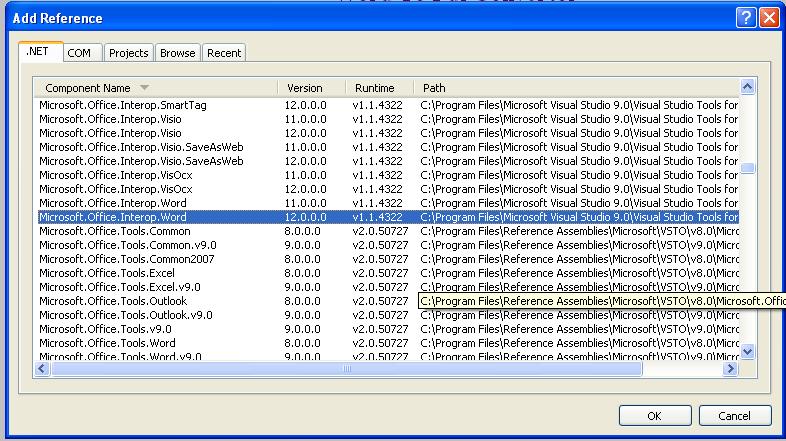Click the horizontal scrollbar thumb
Screen dimensions: 786x441
pyautogui.click(x=346, y=369)
